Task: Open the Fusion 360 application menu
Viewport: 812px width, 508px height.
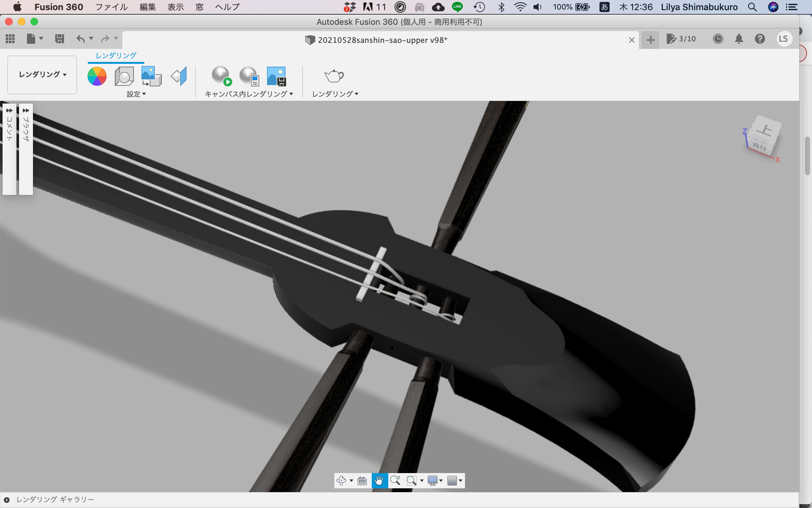Action: click(x=59, y=7)
